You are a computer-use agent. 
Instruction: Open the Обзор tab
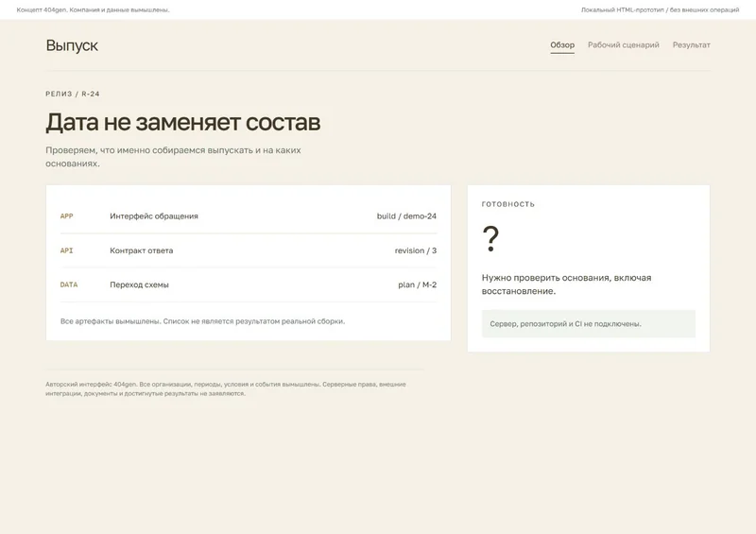pos(562,44)
